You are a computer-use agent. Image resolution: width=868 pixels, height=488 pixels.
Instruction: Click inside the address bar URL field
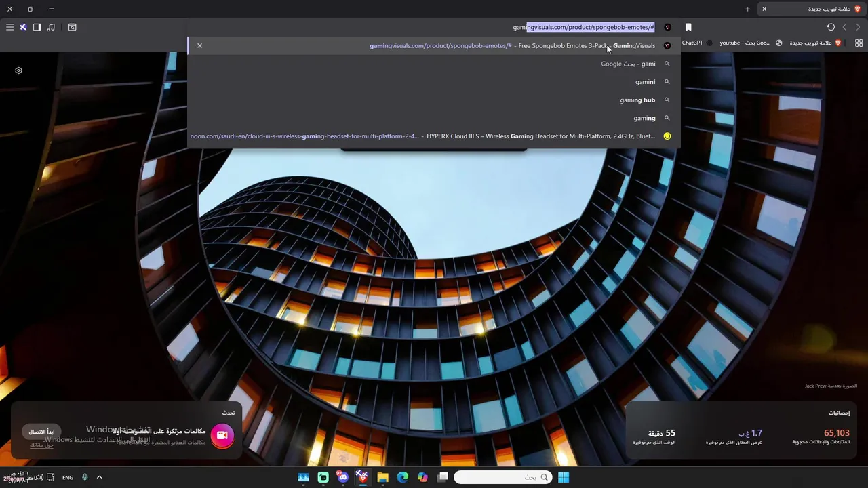(x=434, y=27)
